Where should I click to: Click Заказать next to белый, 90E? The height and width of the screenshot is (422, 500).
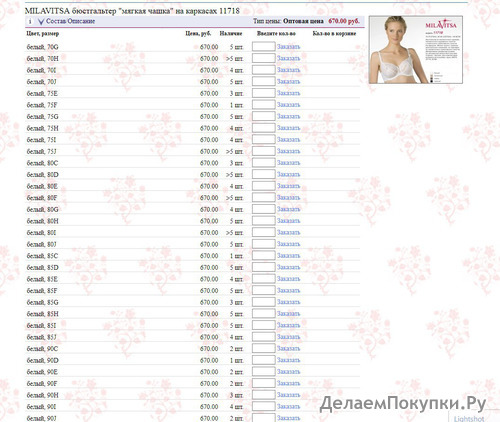coord(289,372)
